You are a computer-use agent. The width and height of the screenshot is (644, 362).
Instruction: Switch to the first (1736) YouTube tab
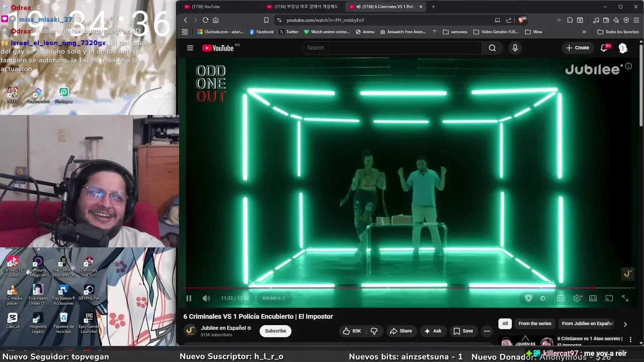[221, 7]
